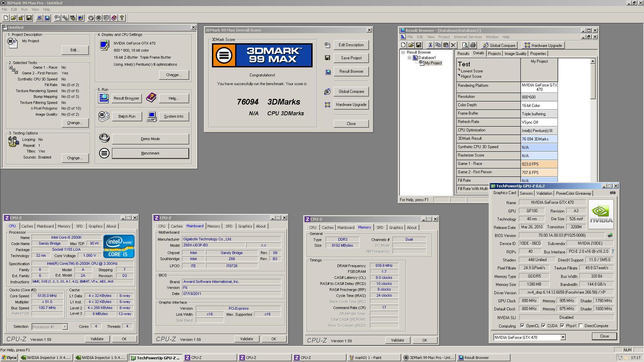Toggle the CUDA checkbox in GPU-Z
This screenshot has height=362, width=644.
[543, 326]
